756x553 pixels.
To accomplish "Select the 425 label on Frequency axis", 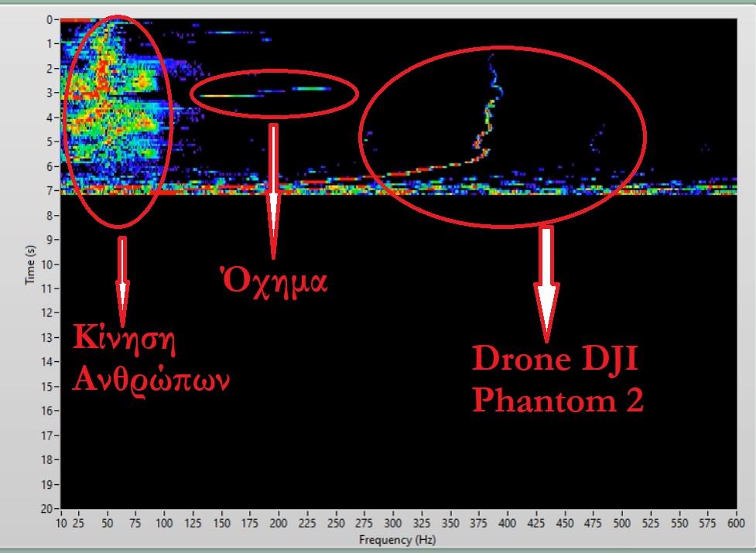I will (536, 524).
